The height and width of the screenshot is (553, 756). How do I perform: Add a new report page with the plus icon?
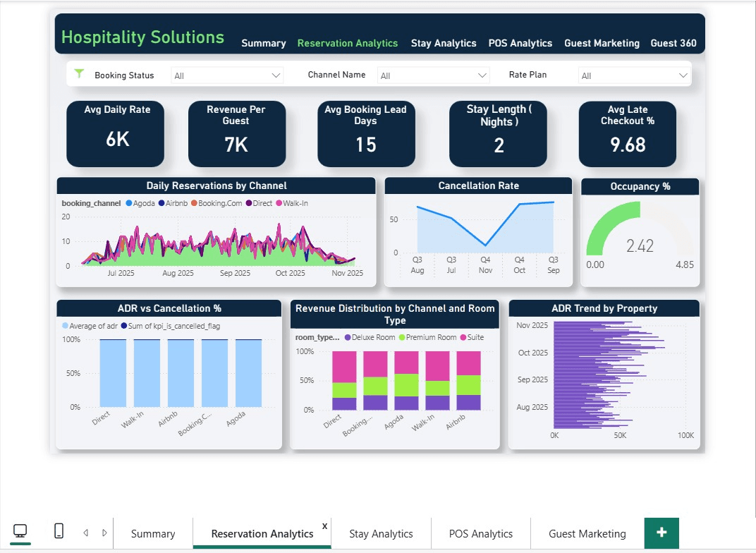pyautogui.click(x=661, y=533)
